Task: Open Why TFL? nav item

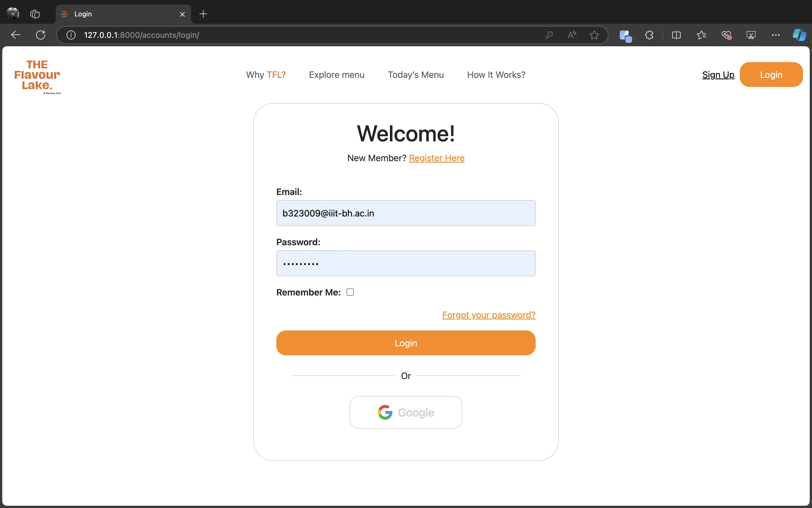Action: (266, 75)
